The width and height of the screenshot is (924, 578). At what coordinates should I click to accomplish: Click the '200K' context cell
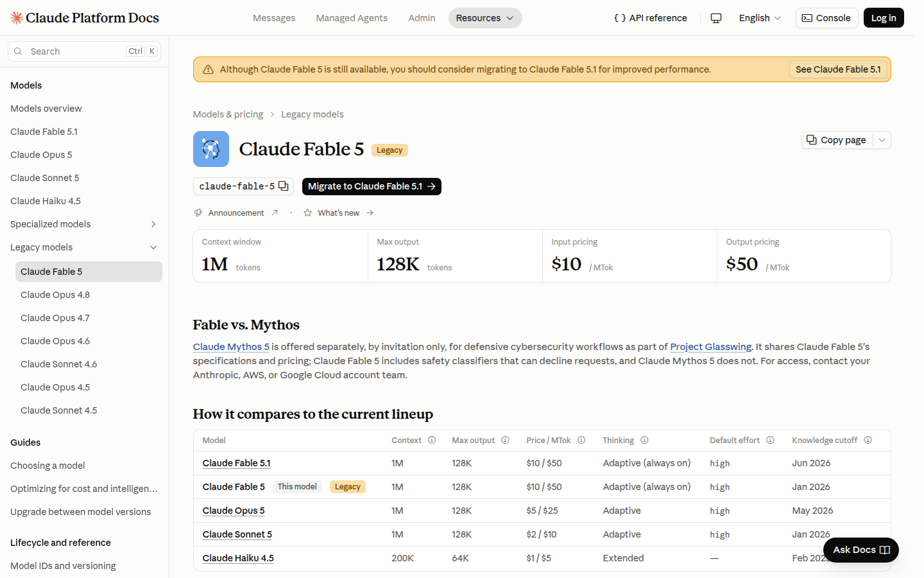(x=402, y=558)
